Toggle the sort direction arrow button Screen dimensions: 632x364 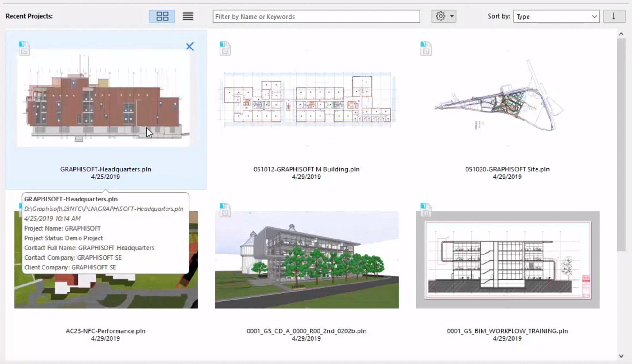[614, 16]
